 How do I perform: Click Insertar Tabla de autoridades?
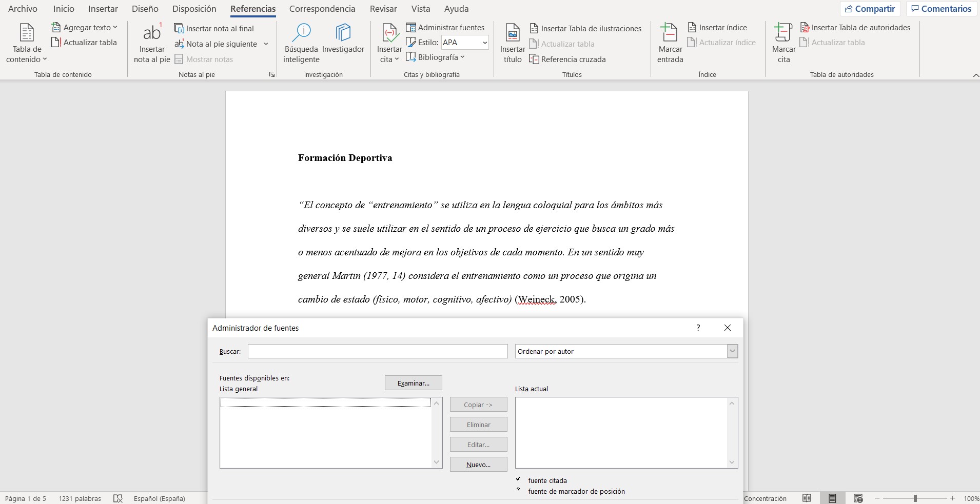point(855,28)
